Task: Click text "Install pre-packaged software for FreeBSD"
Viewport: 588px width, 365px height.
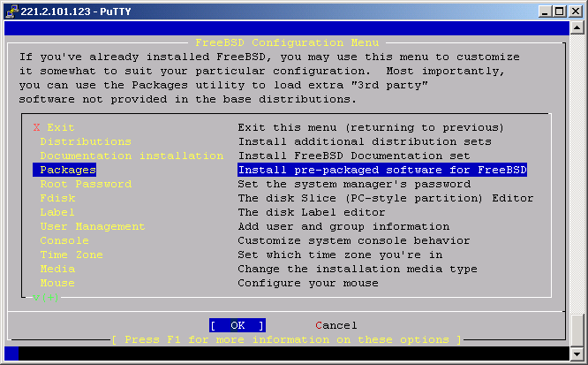Action: click(x=382, y=170)
